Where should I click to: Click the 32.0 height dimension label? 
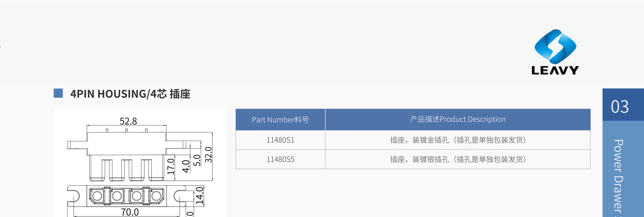[209, 155]
